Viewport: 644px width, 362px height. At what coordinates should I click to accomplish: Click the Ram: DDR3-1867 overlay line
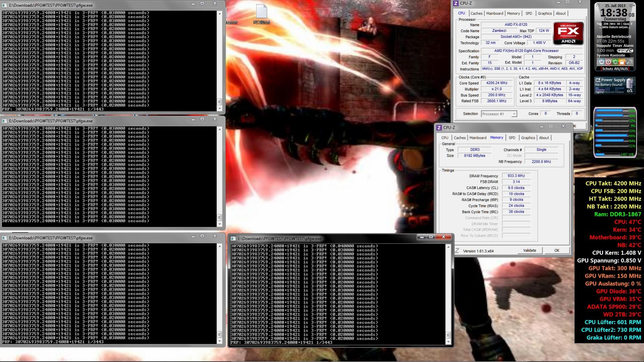click(617, 214)
